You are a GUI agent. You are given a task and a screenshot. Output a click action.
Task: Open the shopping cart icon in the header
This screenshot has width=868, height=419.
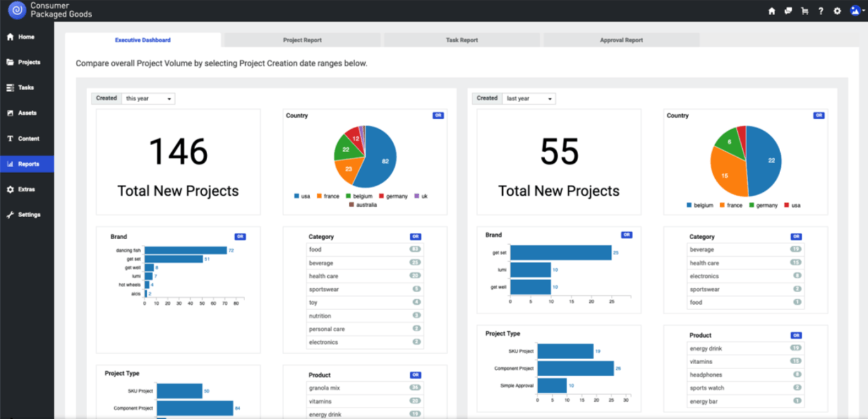coord(805,11)
